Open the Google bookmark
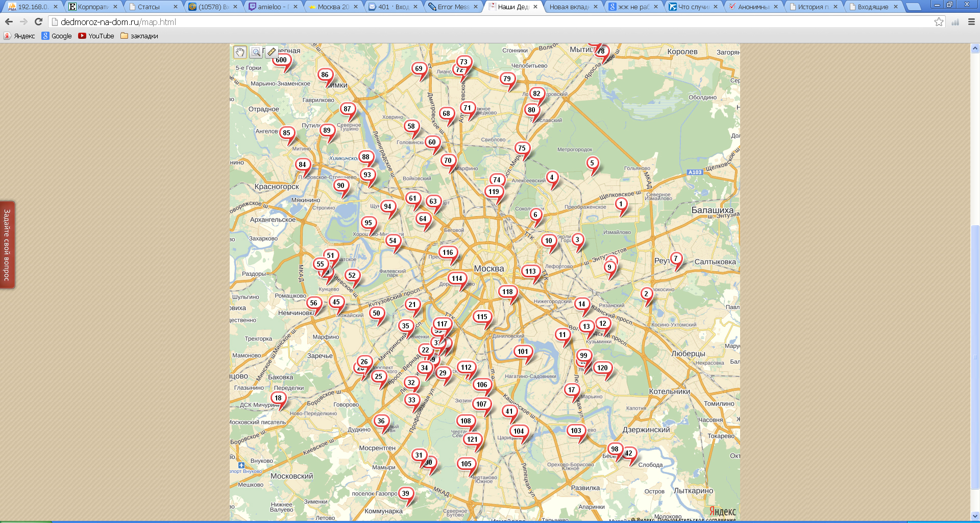980x523 pixels. (57, 36)
